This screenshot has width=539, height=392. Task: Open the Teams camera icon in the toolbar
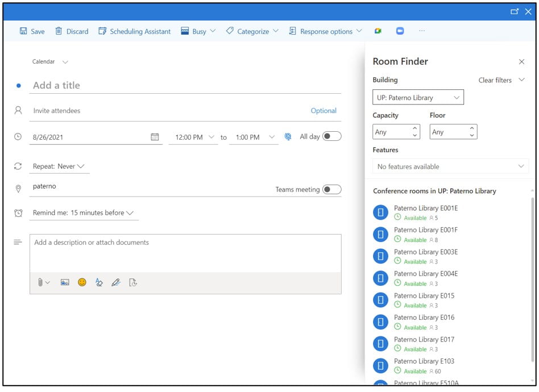tap(400, 31)
